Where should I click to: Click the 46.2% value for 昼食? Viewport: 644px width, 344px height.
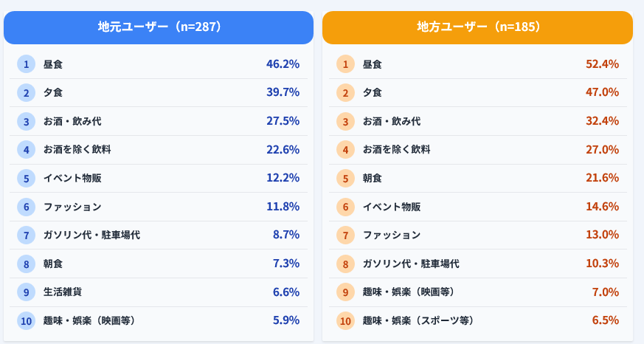tap(283, 64)
